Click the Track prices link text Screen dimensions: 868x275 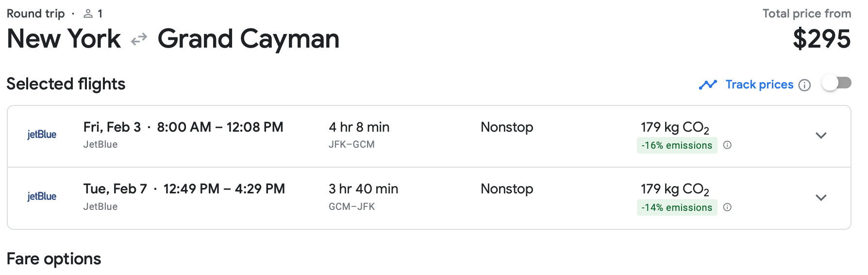[759, 85]
